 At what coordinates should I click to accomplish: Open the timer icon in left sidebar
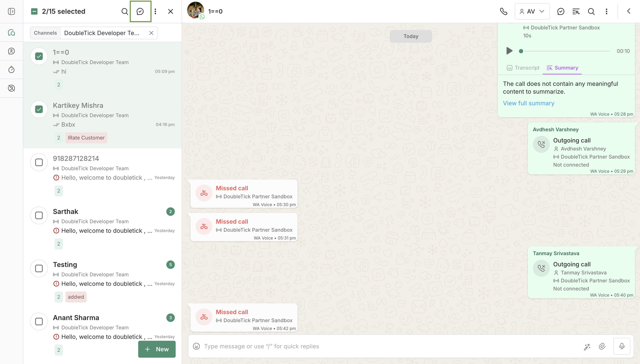tap(11, 70)
